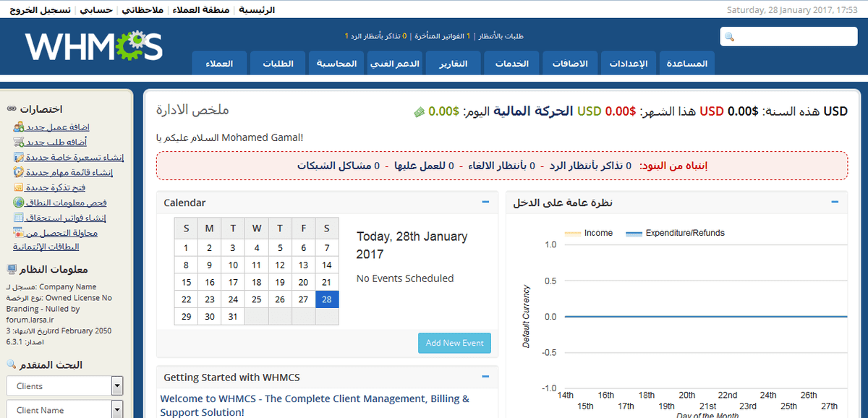Click the Welcome to WHMCS heading text
Viewport: 868px width, 418px height.
[315, 405]
